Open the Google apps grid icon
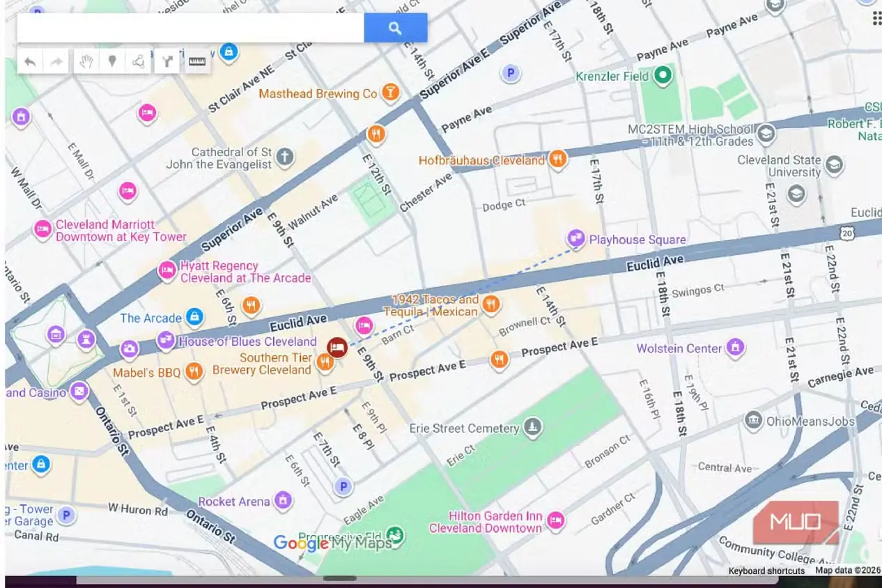Viewport: 882px width, 588px height. pyautogui.click(x=877, y=18)
